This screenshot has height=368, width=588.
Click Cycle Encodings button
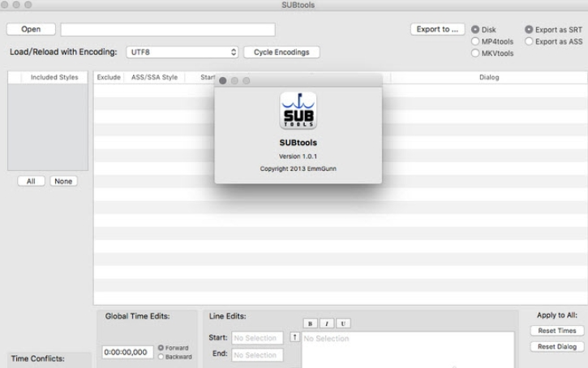pyautogui.click(x=281, y=52)
